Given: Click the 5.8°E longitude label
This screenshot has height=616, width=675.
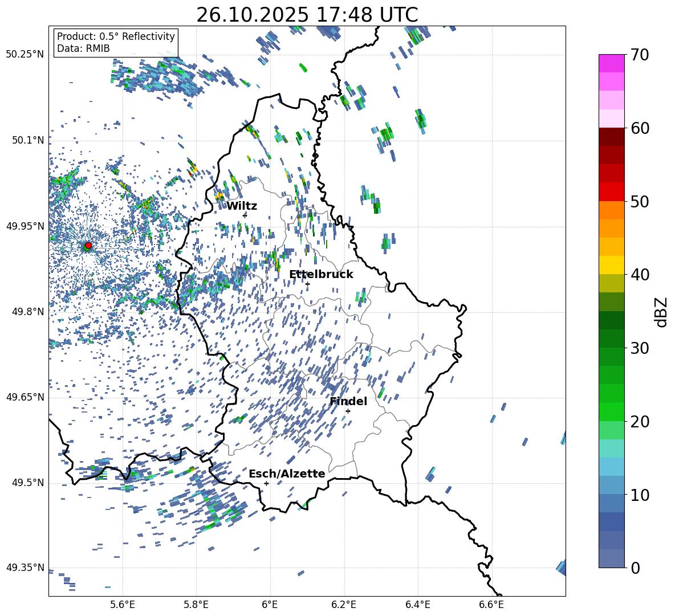Looking at the screenshot, I should [196, 605].
